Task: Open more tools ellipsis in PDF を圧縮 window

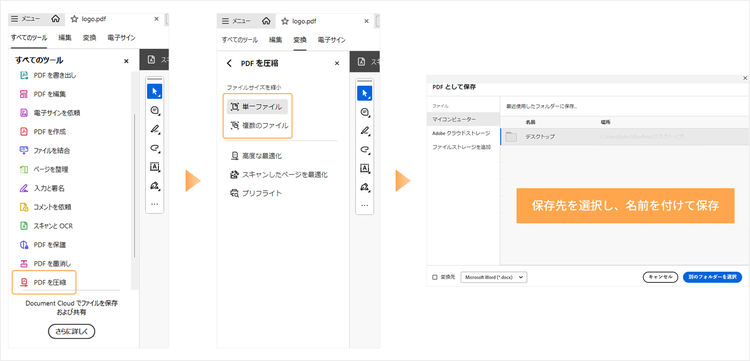Action: click(x=364, y=206)
